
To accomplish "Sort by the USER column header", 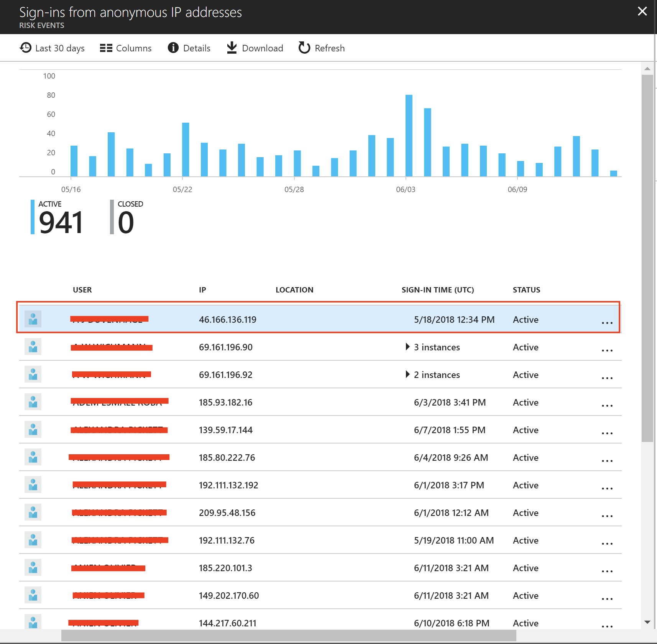I will pos(82,290).
